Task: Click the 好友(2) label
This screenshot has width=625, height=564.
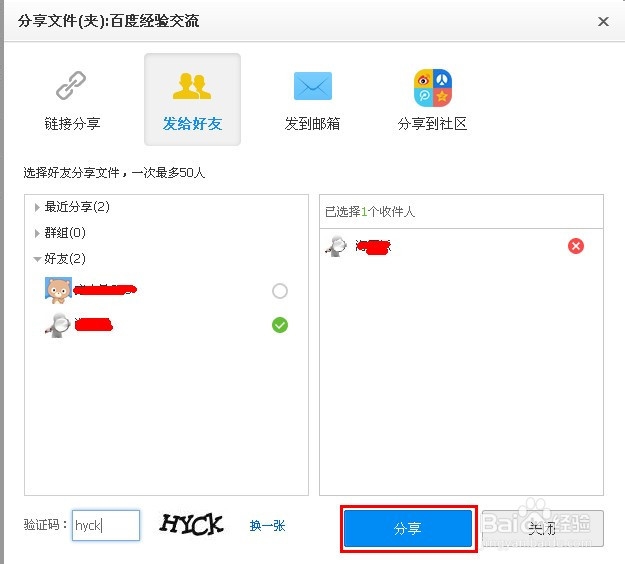Action: tap(65, 259)
